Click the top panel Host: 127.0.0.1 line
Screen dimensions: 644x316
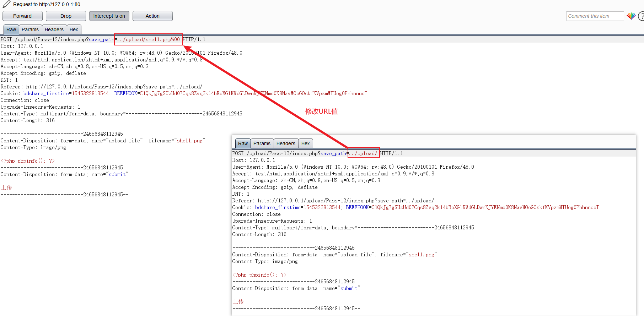(x=22, y=46)
